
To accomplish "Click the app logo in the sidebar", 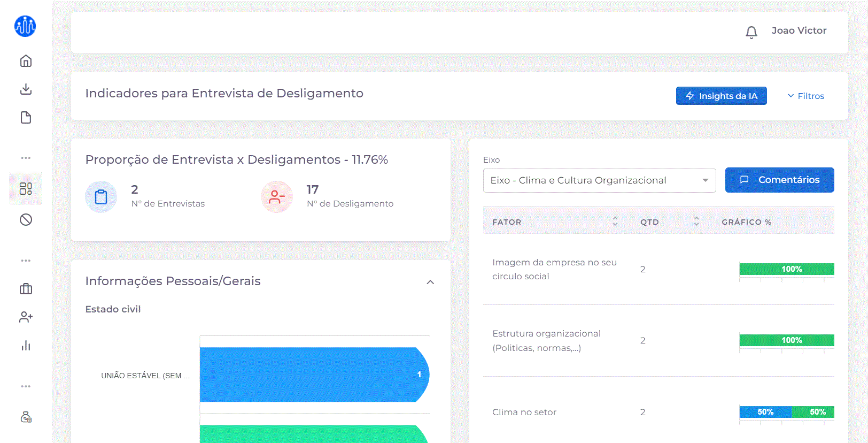I will point(25,26).
